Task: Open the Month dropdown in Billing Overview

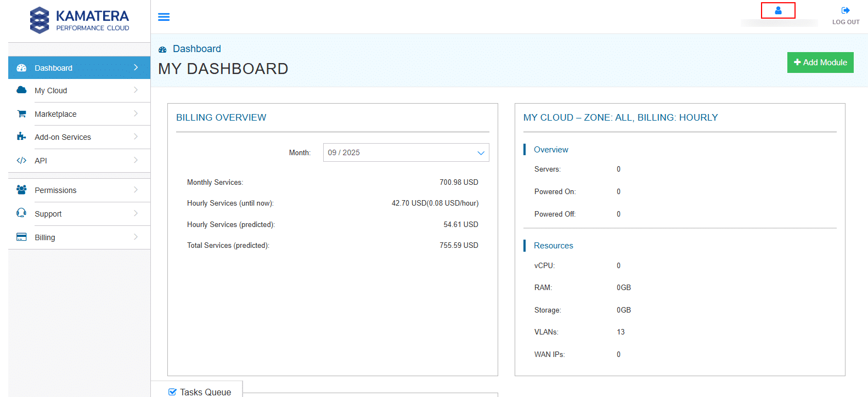Action: (405, 152)
